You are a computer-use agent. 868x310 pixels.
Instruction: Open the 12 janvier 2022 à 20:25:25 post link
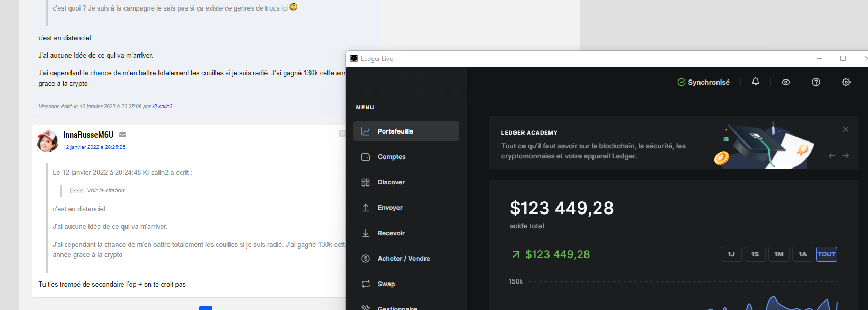click(x=94, y=147)
